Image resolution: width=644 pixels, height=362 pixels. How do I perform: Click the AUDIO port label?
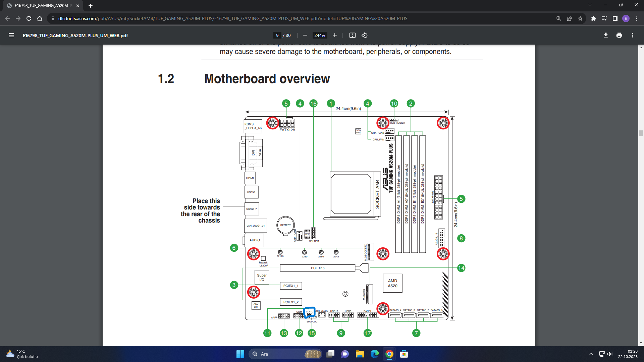click(x=255, y=240)
